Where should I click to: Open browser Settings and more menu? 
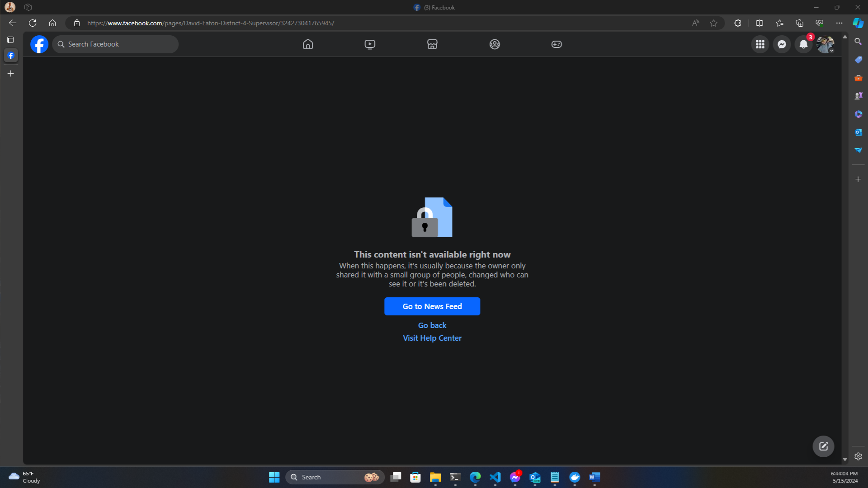coord(839,23)
